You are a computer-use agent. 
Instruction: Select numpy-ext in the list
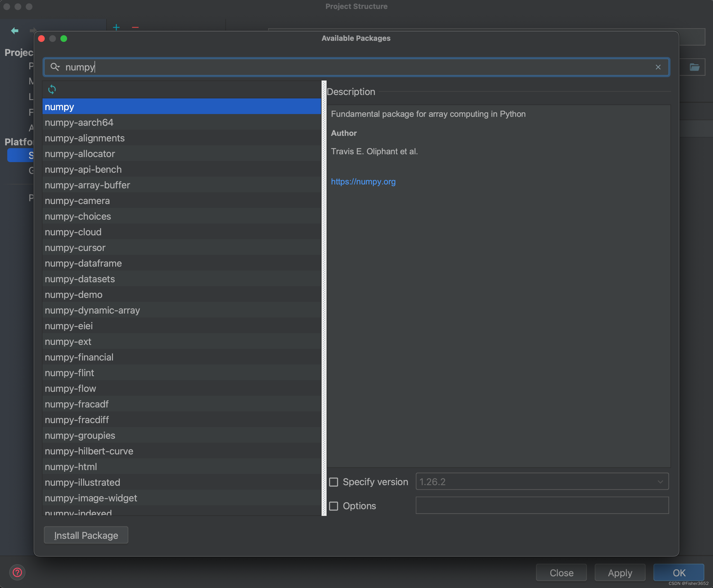click(x=182, y=342)
